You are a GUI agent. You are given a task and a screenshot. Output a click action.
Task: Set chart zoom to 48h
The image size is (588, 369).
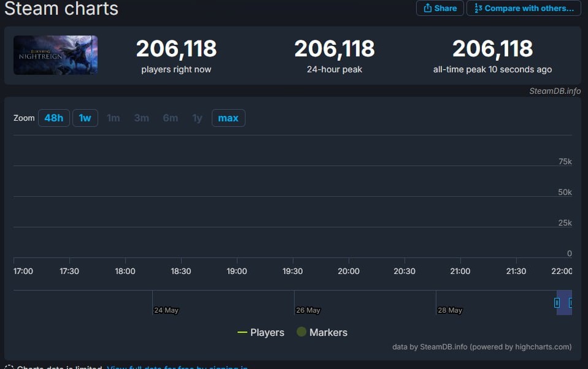[x=53, y=118]
